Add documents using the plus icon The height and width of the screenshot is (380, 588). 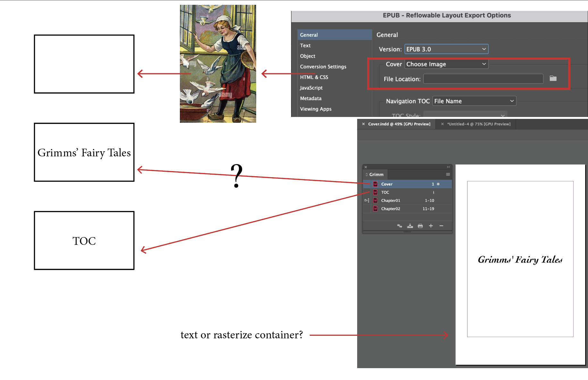(x=431, y=226)
